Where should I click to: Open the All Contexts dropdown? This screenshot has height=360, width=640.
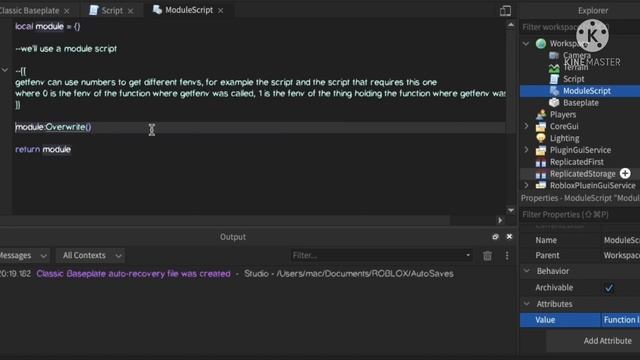coord(90,256)
